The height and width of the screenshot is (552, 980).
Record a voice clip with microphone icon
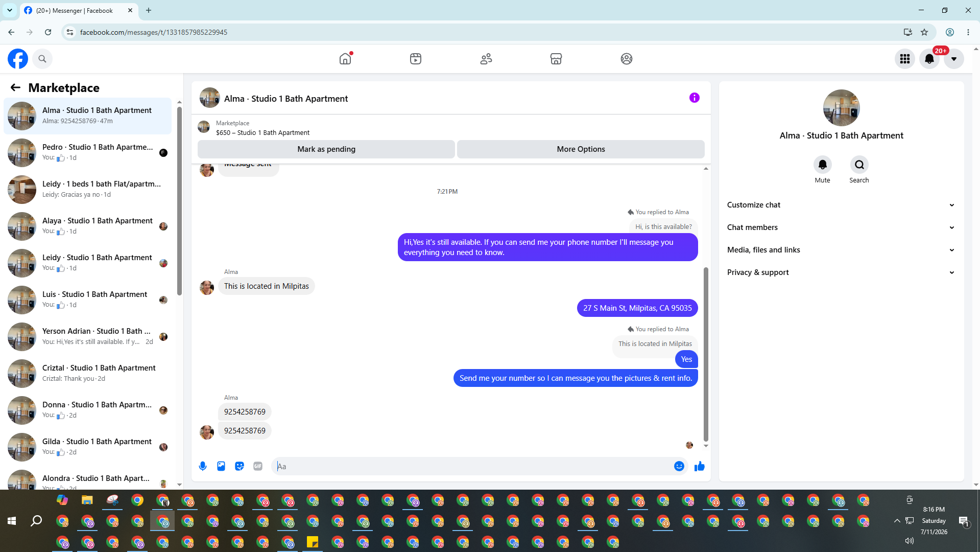click(203, 466)
